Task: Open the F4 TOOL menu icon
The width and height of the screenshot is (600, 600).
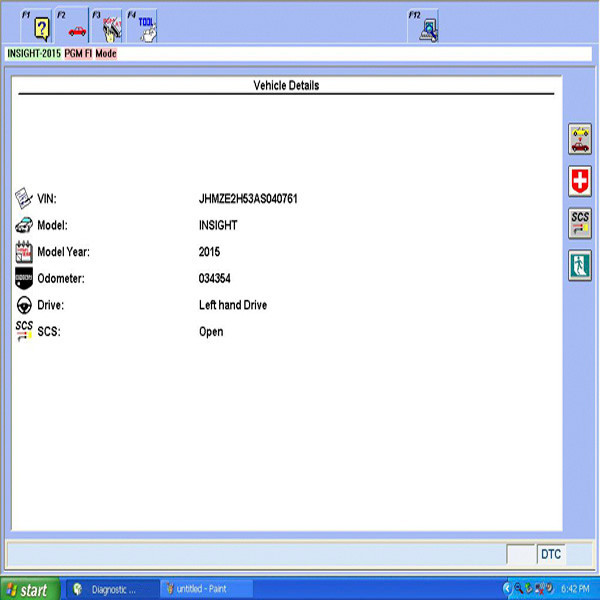Action: click(146, 25)
